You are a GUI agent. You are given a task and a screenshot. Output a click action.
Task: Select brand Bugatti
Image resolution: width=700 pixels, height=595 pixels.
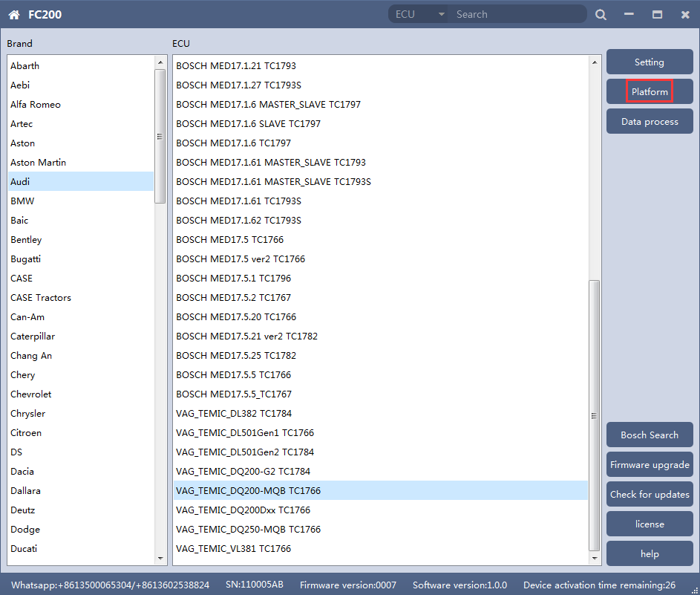81,259
